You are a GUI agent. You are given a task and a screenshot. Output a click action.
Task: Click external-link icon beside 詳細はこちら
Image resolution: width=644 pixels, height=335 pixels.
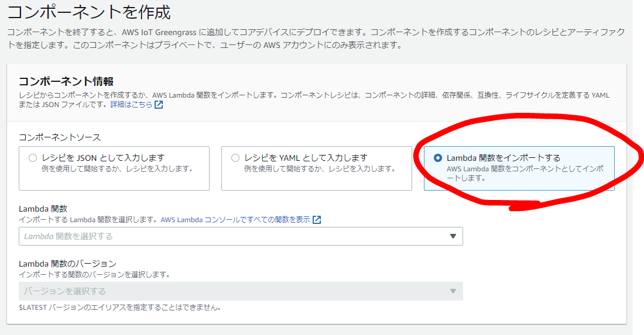159,105
